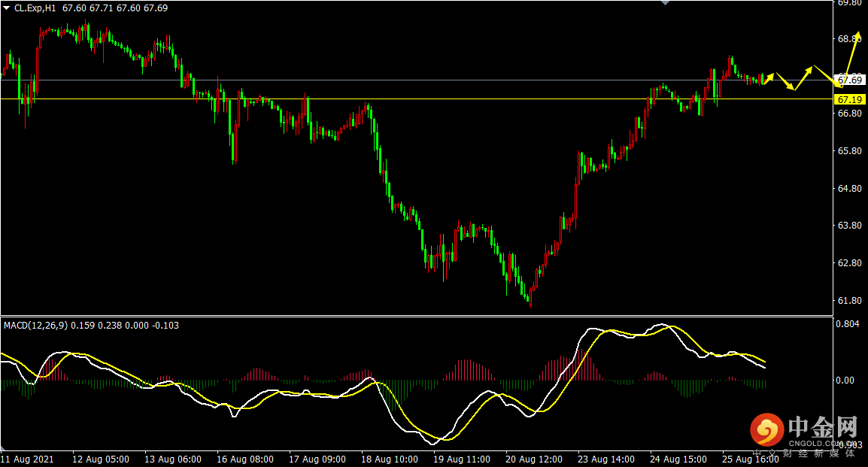Screen dimensions: 868x467
Task: Click the 65.80 price axis label
Action: [850, 150]
